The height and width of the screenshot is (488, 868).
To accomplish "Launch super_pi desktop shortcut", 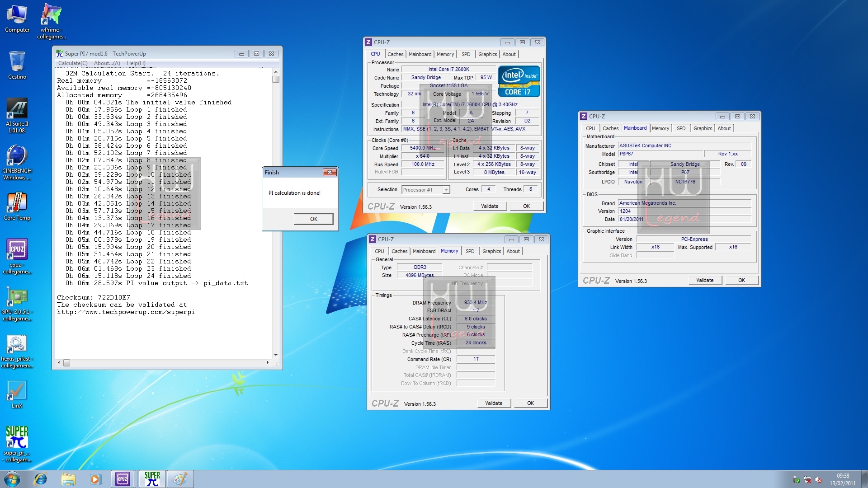I will pos(17,444).
